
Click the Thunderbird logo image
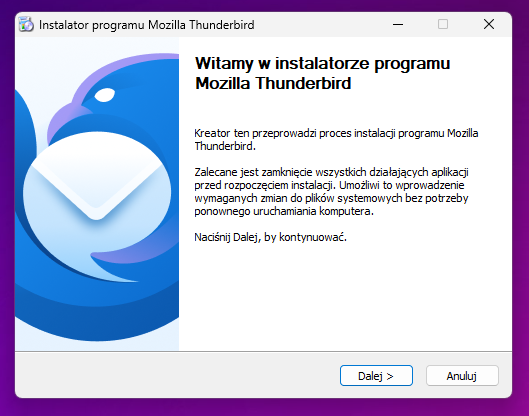pyautogui.click(x=97, y=194)
